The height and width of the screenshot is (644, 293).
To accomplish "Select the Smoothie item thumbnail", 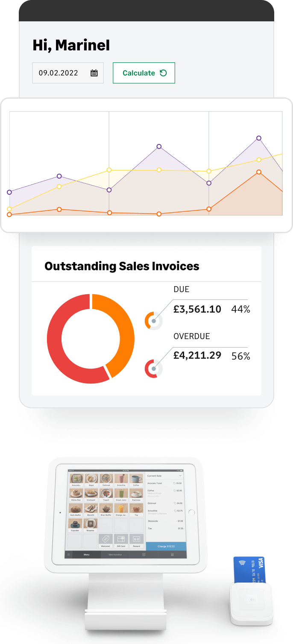I will [121, 479].
